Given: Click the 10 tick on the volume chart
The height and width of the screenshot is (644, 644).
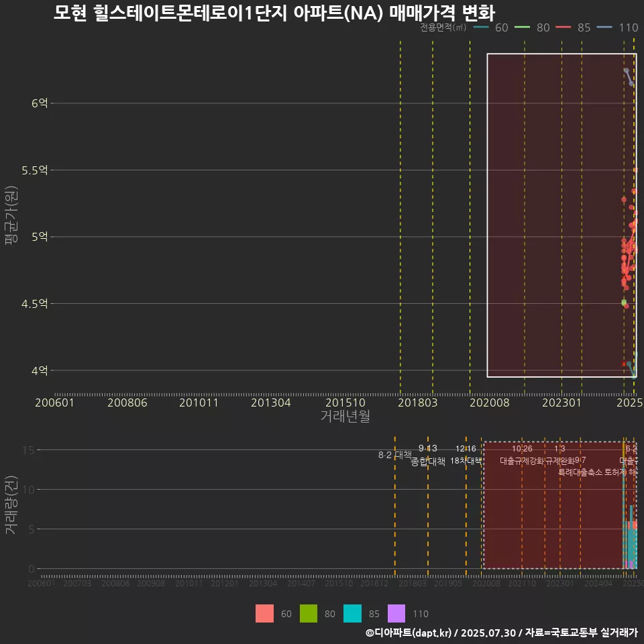Looking at the screenshot, I should tap(28, 490).
